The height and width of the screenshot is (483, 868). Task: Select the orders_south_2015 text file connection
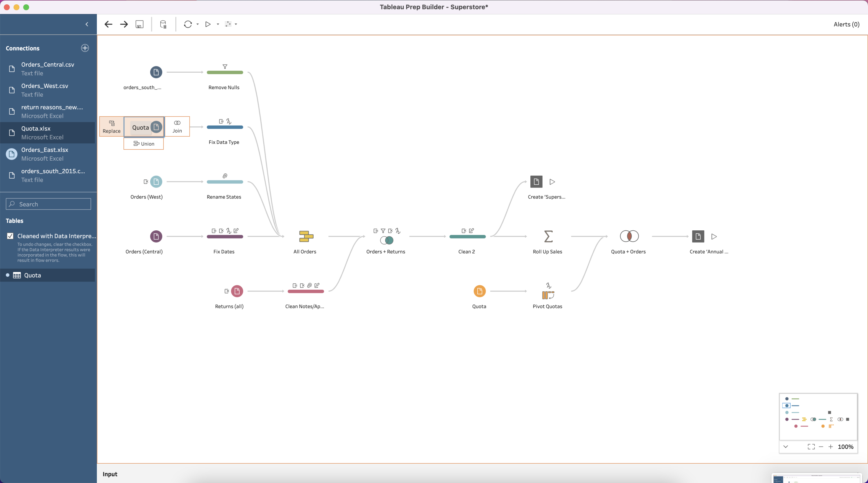(47, 175)
